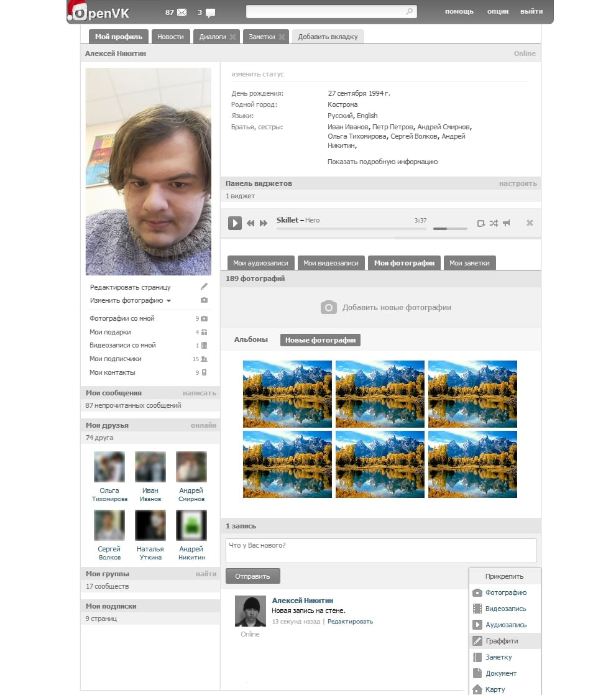The image size is (616, 695).
Task: Expand Показать подробную информацию
Action: point(382,162)
